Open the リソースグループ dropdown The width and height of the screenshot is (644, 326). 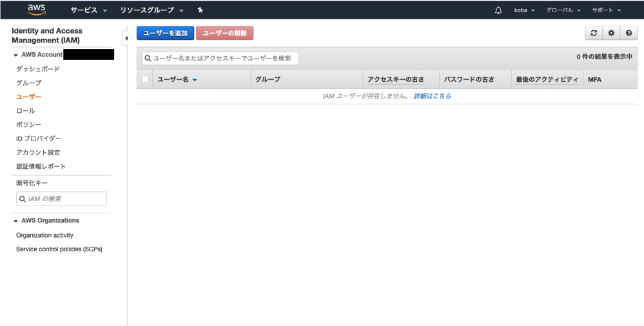pos(152,10)
